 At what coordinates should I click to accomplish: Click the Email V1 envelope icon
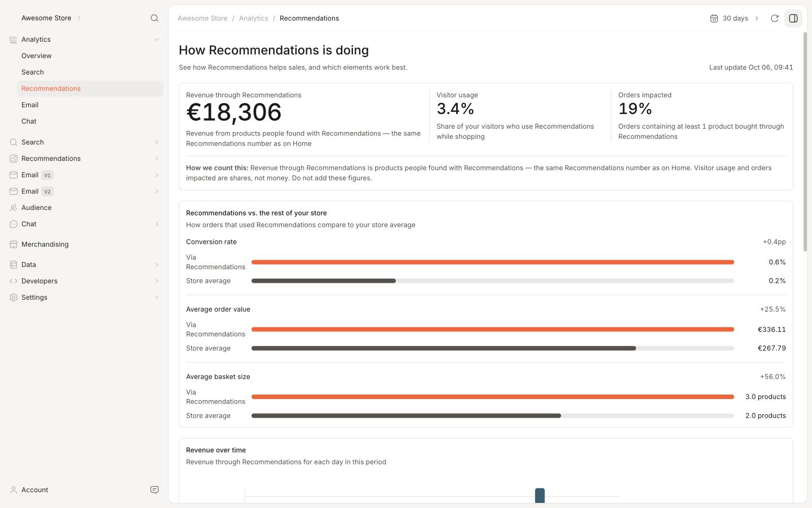click(x=14, y=175)
